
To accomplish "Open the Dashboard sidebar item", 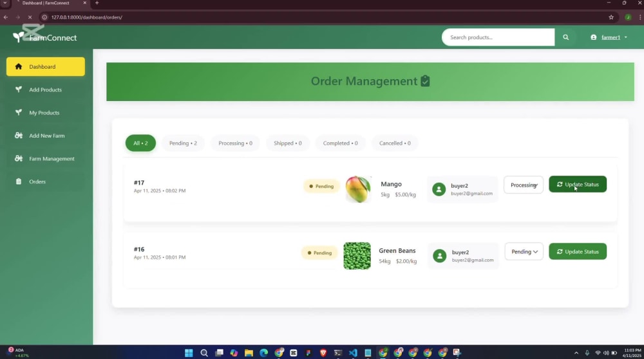I will coord(46,66).
